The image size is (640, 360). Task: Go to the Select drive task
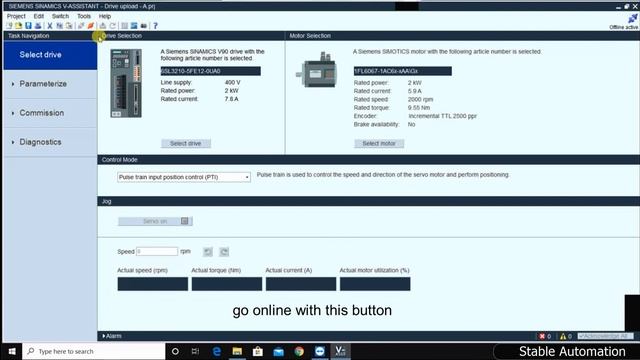click(50, 55)
